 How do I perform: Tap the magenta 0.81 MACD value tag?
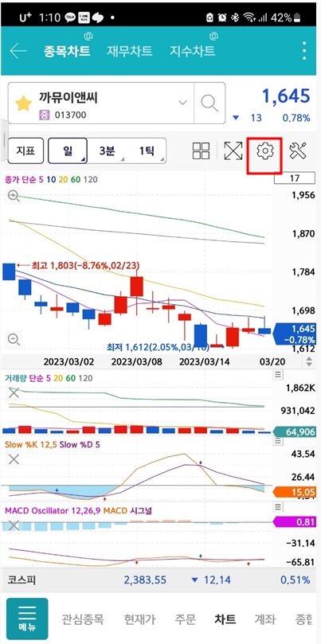pos(294,523)
